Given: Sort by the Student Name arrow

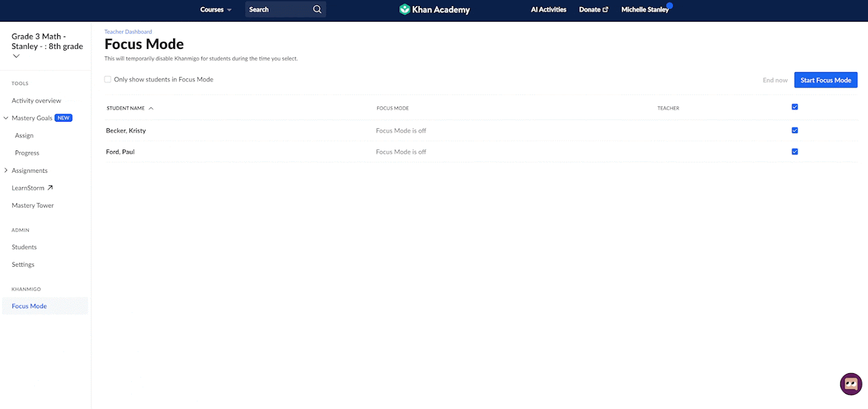Looking at the screenshot, I should [x=151, y=108].
